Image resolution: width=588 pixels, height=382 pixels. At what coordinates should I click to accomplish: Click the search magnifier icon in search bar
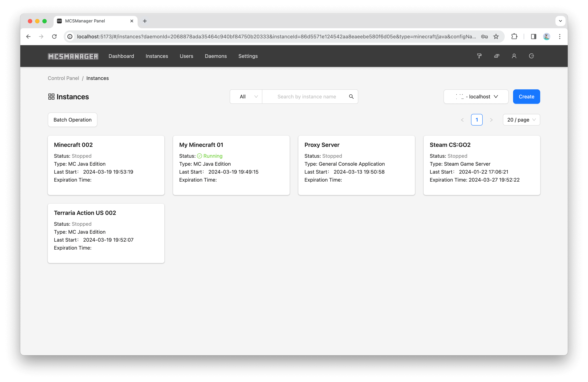coord(351,96)
